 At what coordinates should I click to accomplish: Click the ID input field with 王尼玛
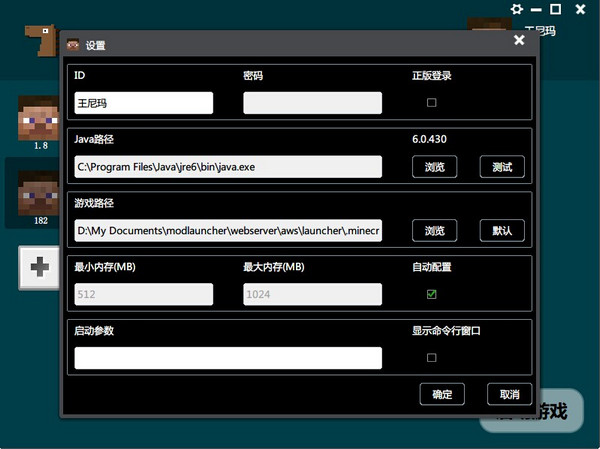(x=143, y=103)
